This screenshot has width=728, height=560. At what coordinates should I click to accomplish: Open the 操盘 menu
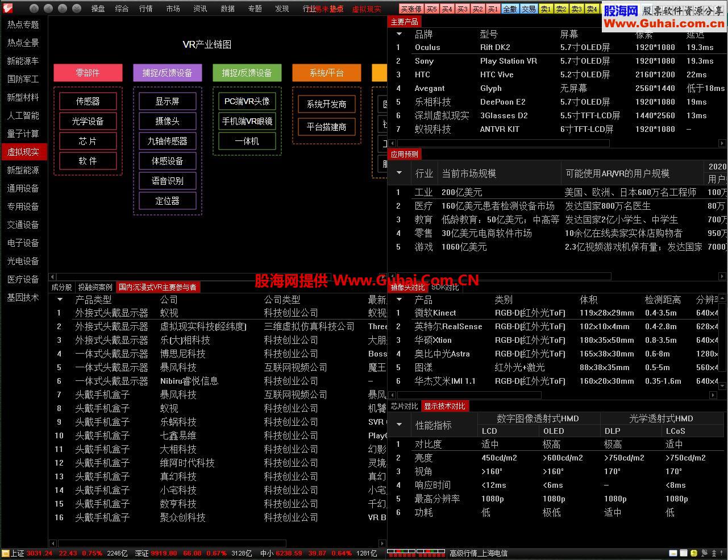(98, 9)
